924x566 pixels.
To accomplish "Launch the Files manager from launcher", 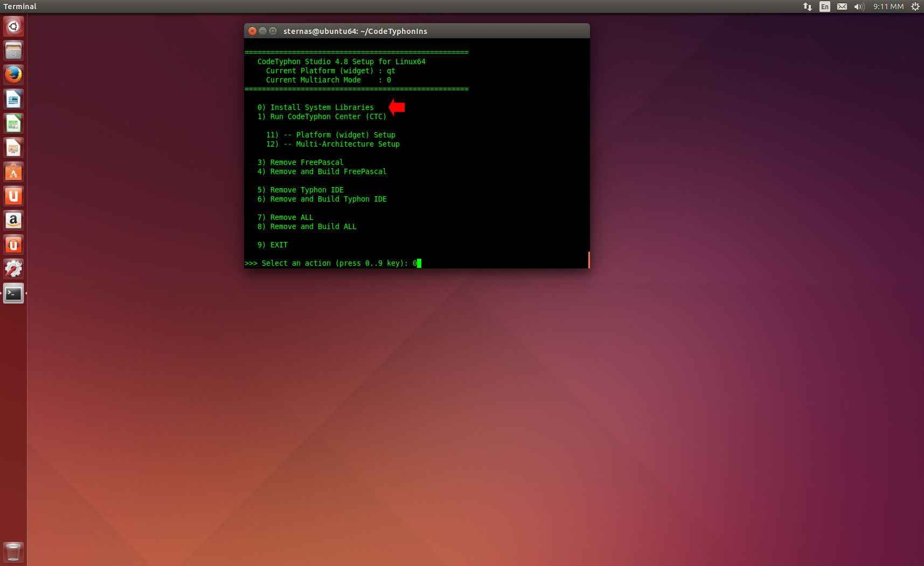I will point(13,51).
